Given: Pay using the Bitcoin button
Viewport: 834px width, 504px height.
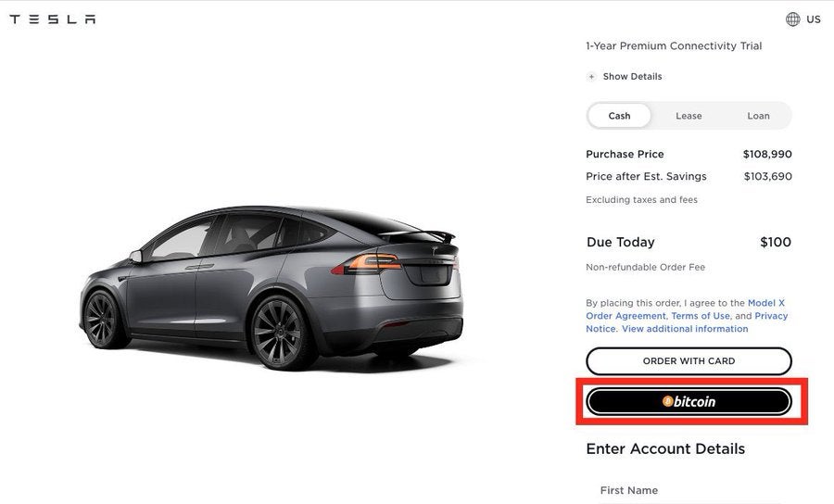Looking at the screenshot, I should tap(689, 401).
